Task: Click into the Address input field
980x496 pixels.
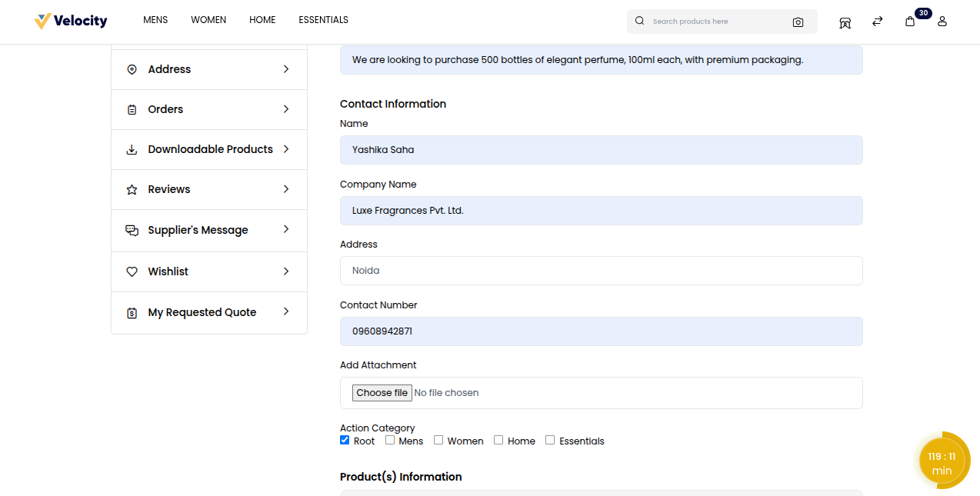Action: (601, 271)
